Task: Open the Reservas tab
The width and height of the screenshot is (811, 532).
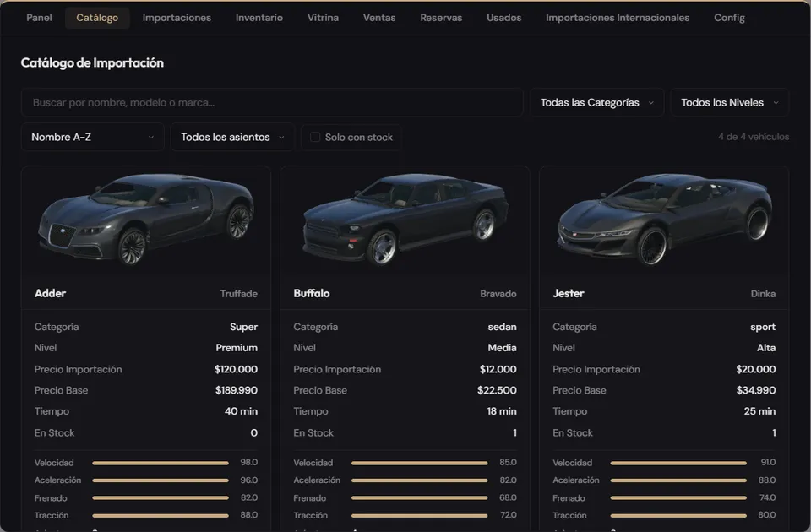Action: click(441, 18)
